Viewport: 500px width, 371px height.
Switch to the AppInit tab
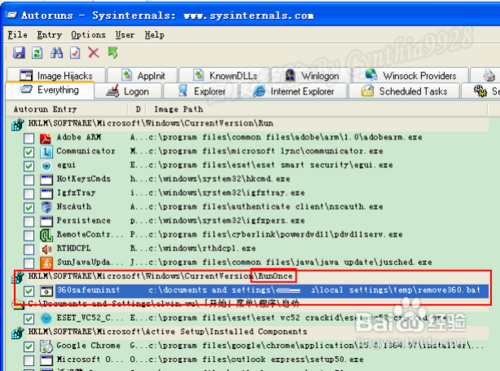click(143, 75)
